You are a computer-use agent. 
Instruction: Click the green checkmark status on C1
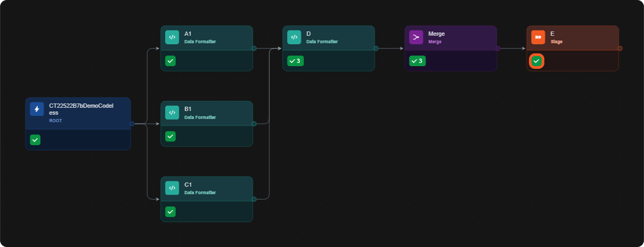[x=170, y=212]
